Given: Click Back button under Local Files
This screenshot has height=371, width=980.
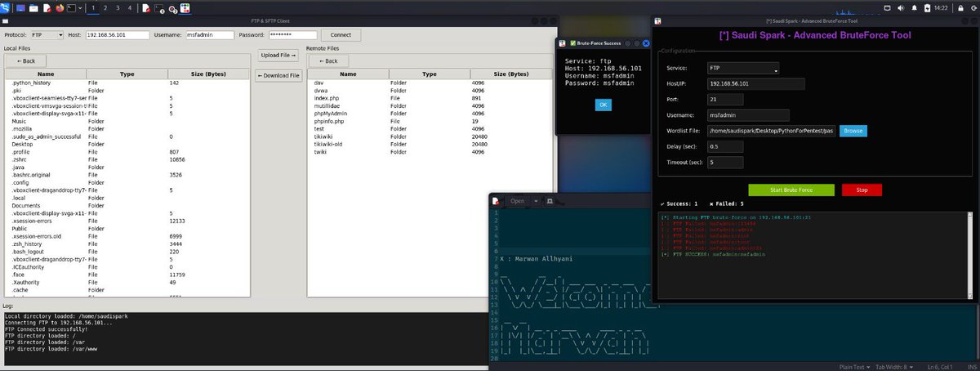Looking at the screenshot, I should tap(24, 61).
